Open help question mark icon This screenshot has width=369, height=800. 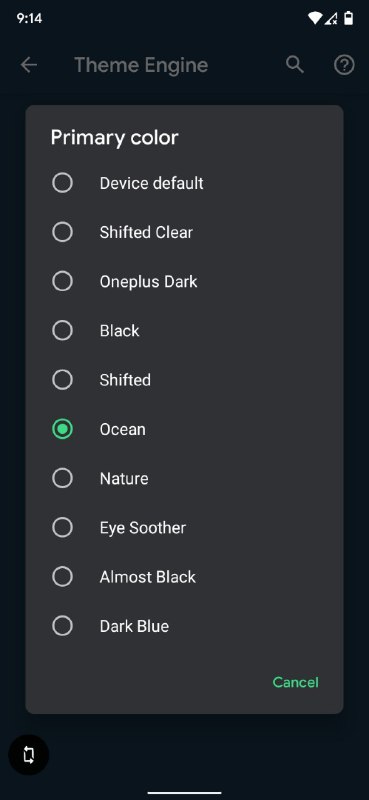click(344, 65)
